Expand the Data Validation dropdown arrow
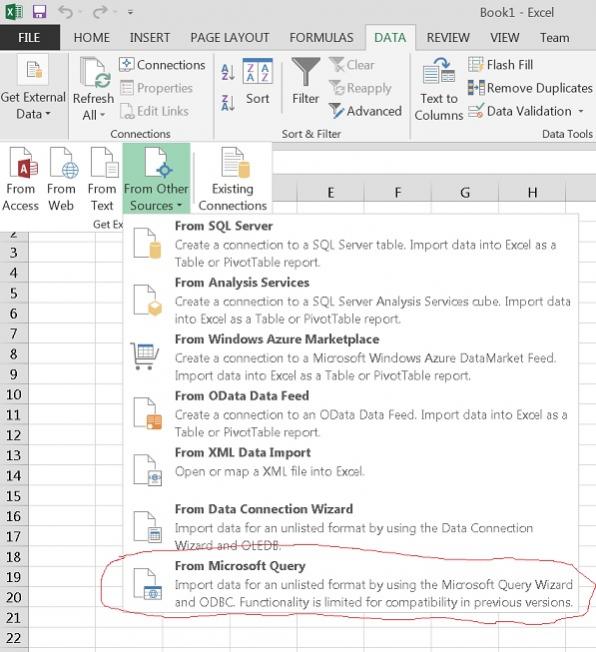This screenshot has height=652, width=596. (581, 111)
